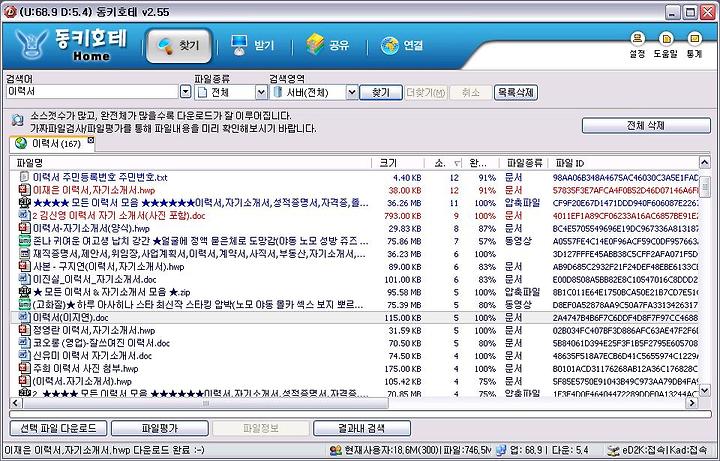Click the 파일평가 button

tap(159, 428)
